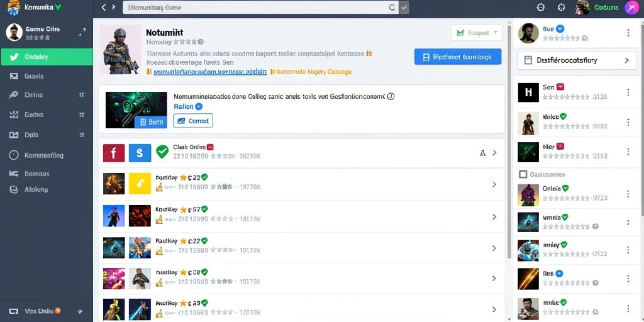The height and width of the screenshot is (322, 644).
Task: Click first gear icon in top bar
Action: click(x=541, y=8)
